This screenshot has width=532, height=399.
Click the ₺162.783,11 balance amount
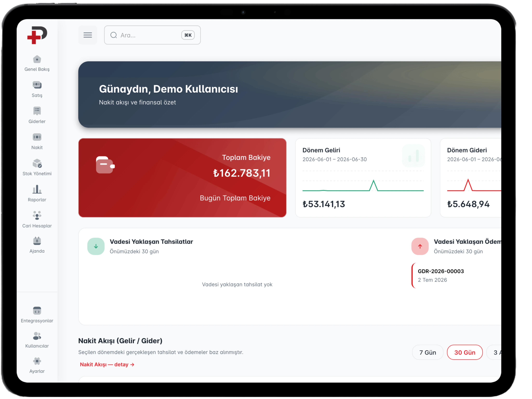click(x=242, y=173)
